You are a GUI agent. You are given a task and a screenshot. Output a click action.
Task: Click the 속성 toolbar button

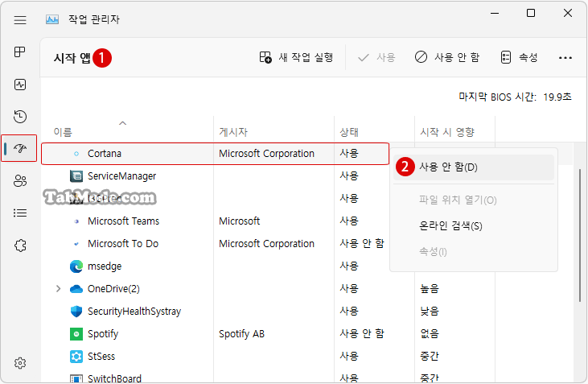click(520, 57)
